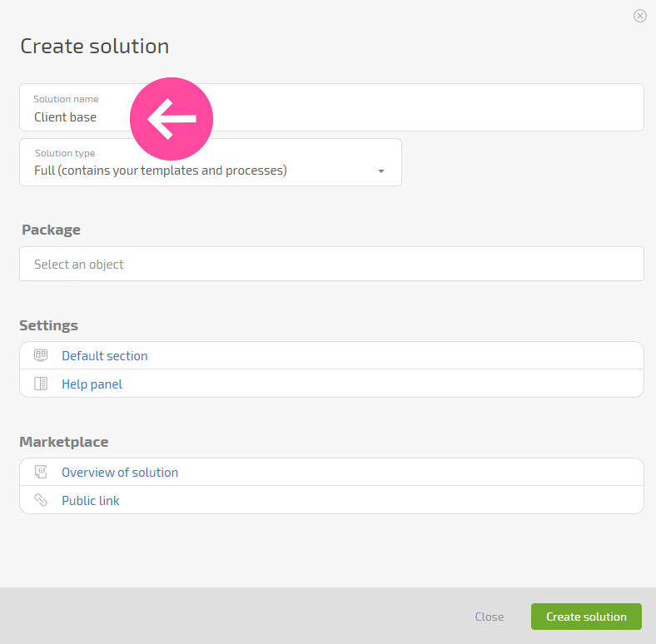
Task: Click the grey Close button
Action: [x=489, y=617]
